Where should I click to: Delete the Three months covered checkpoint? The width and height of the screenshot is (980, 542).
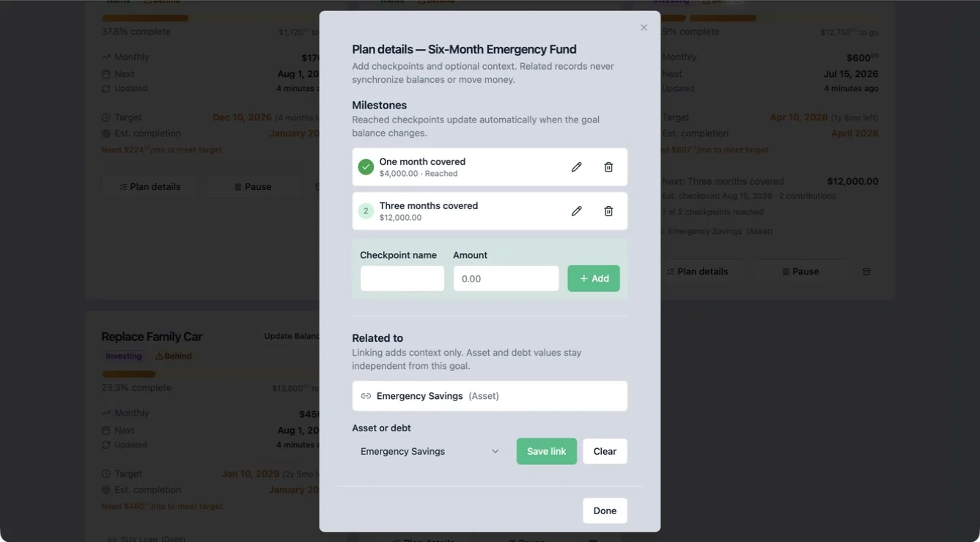pyautogui.click(x=608, y=211)
